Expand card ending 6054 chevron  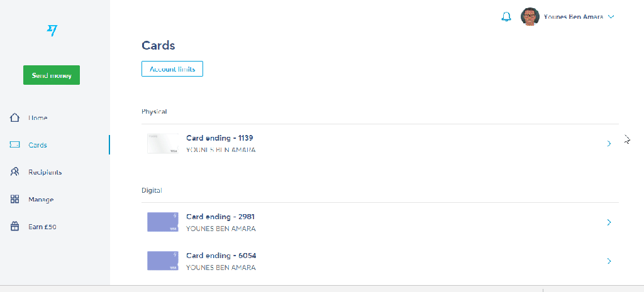pos(609,261)
